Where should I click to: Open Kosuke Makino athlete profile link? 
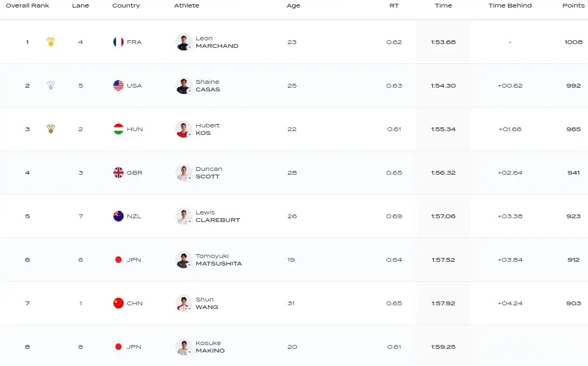tap(210, 347)
